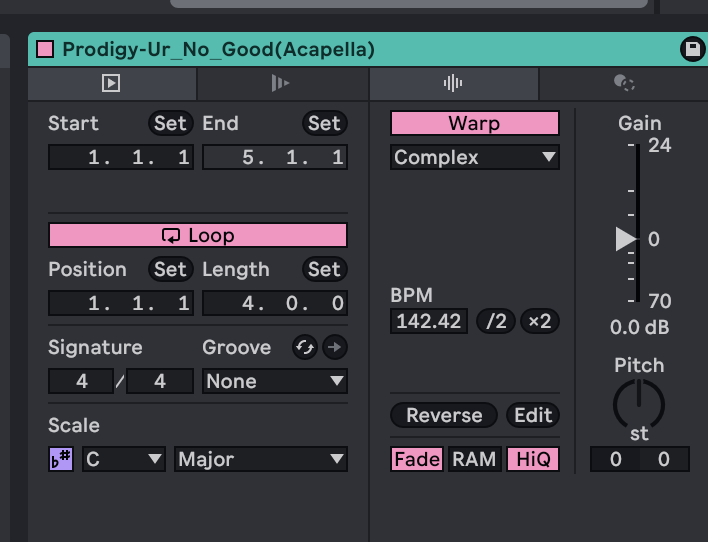
Task: Click the pink clip color swatch in title bar
Action: point(45,49)
